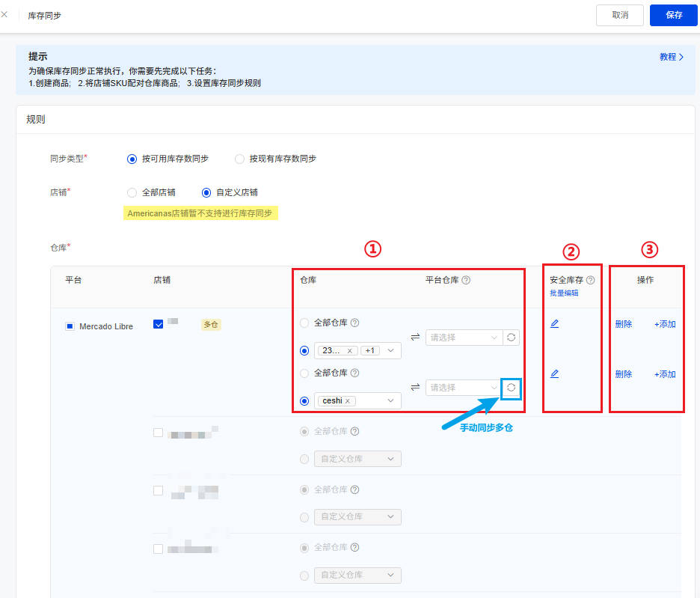Remove the ceshi tag from warehouse selector

click(348, 401)
